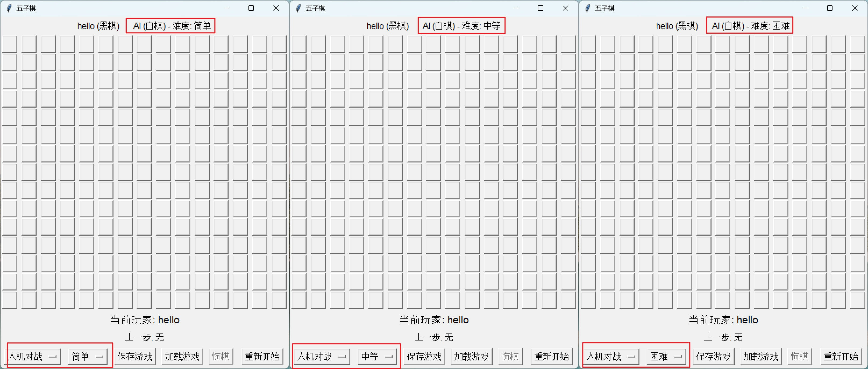Click 保存游戏 in the 简单 difficulty window
The image size is (868, 369).
pos(135,357)
